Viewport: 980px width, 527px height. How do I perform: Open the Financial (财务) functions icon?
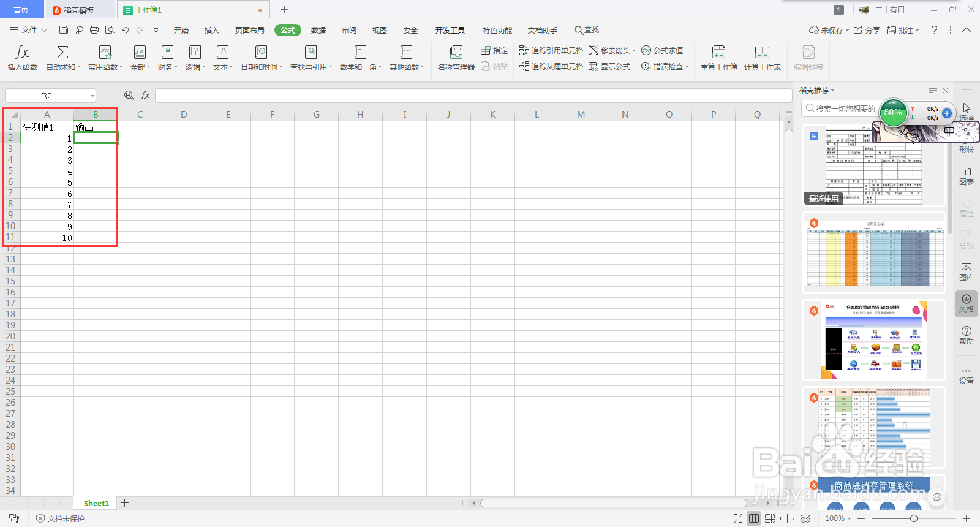point(167,52)
